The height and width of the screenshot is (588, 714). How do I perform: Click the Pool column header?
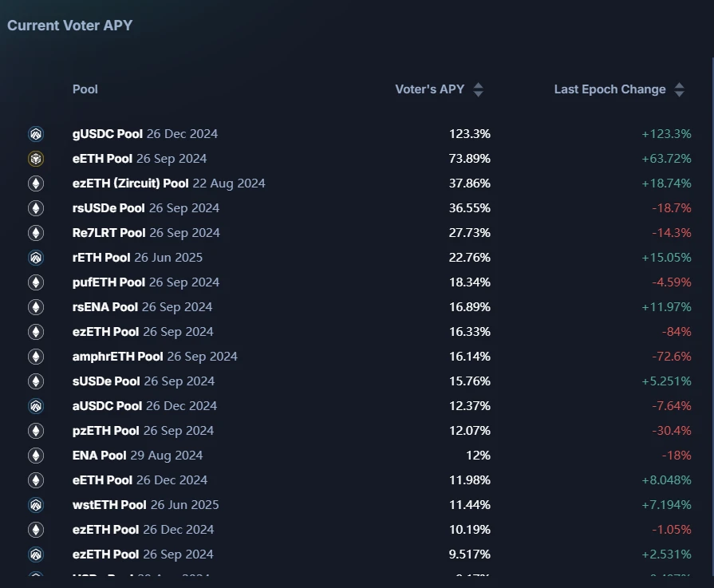tap(85, 89)
